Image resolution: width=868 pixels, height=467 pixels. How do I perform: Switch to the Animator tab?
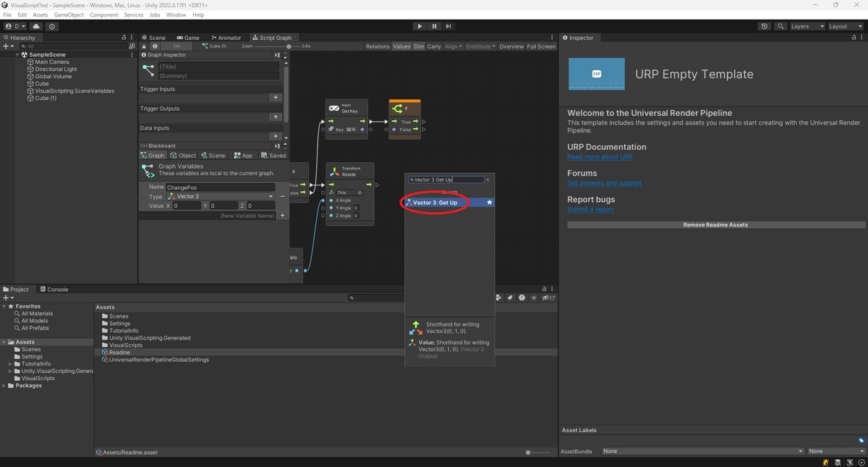[x=226, y=38]
